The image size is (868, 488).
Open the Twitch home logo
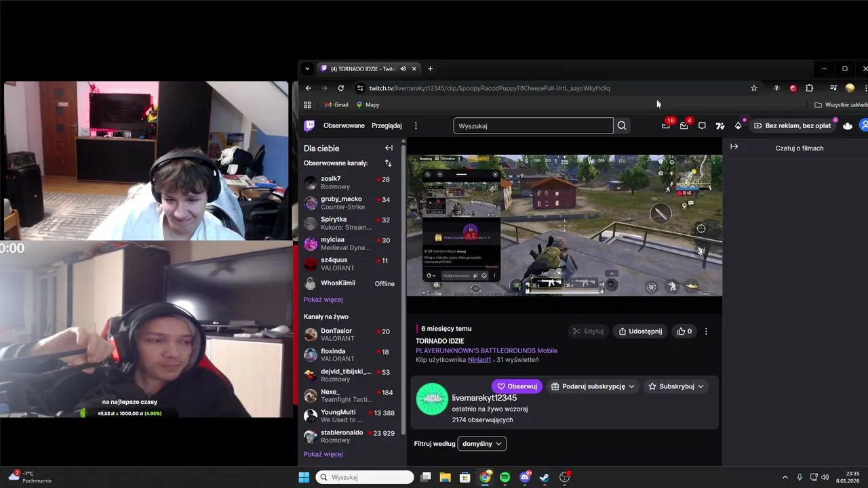(309, 125)
